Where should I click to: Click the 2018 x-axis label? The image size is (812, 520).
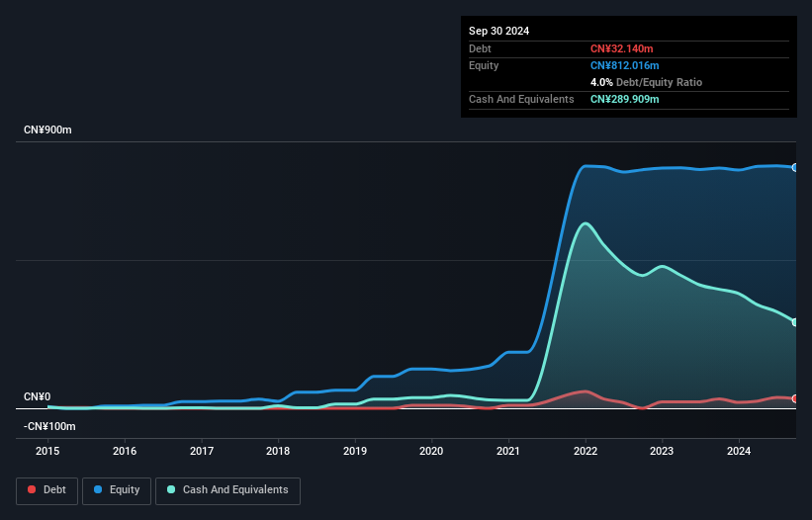pos(278,451)
